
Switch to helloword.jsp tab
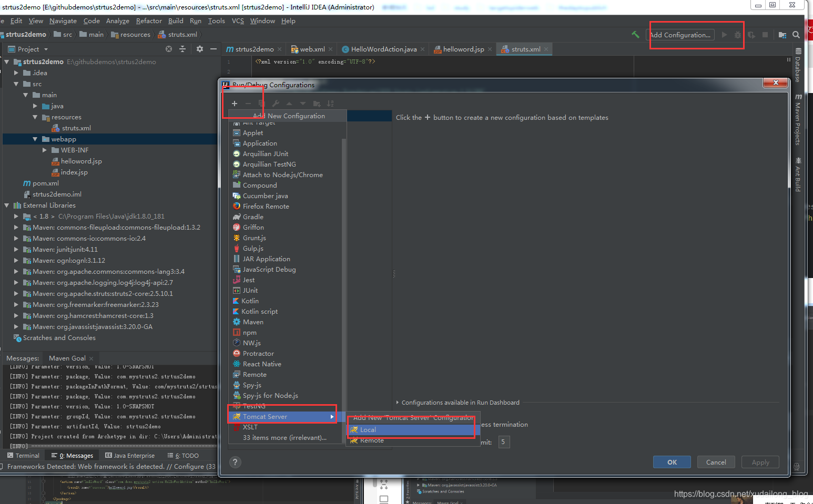click(463, 49)
